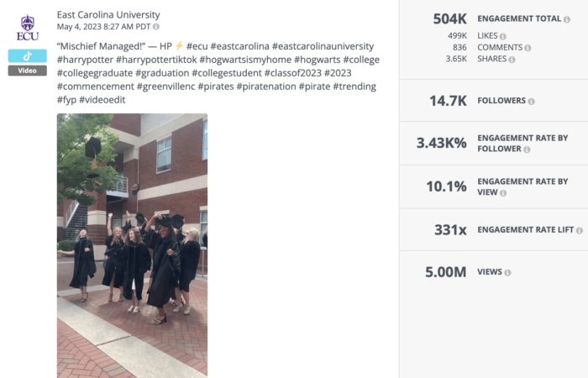
Task: Click info icon for Engagement Rate by View
Action: point(502,193)
